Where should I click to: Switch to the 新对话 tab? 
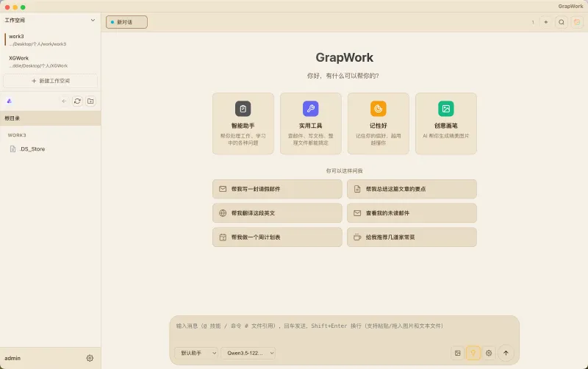coord(126,22)
